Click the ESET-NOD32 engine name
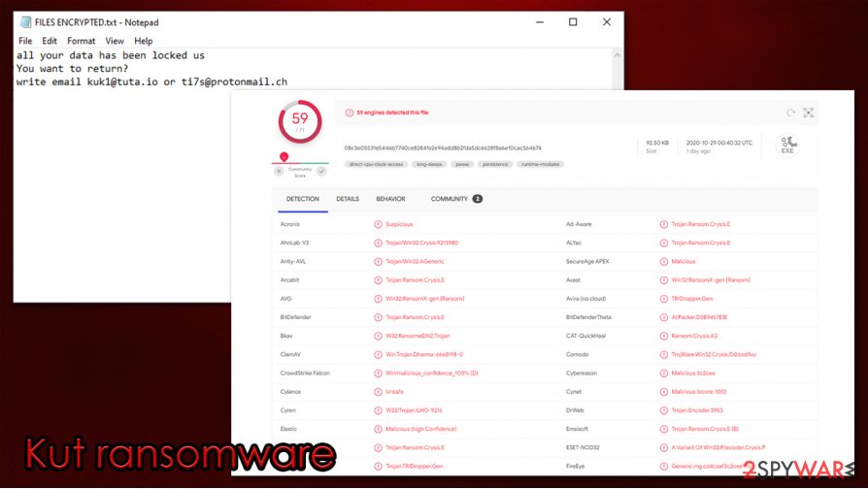The image size is (868, 489). click(583, 447)
